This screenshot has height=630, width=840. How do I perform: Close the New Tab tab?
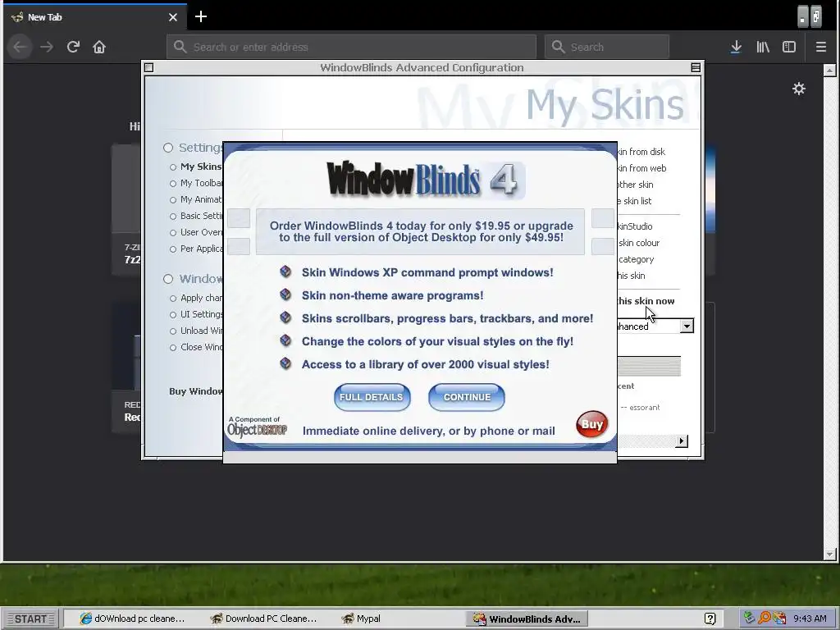click(173, 17)
